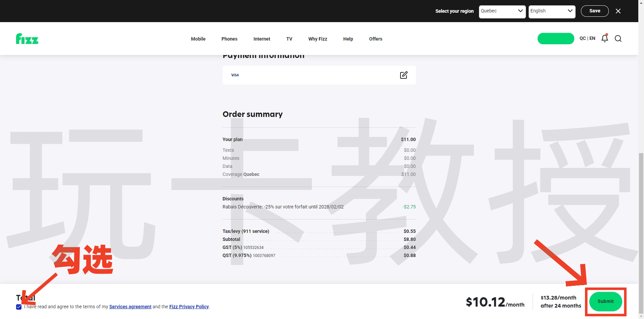The image size is (644, 319).
Task: Click the search magnifier icon
Action: point(618,39)
